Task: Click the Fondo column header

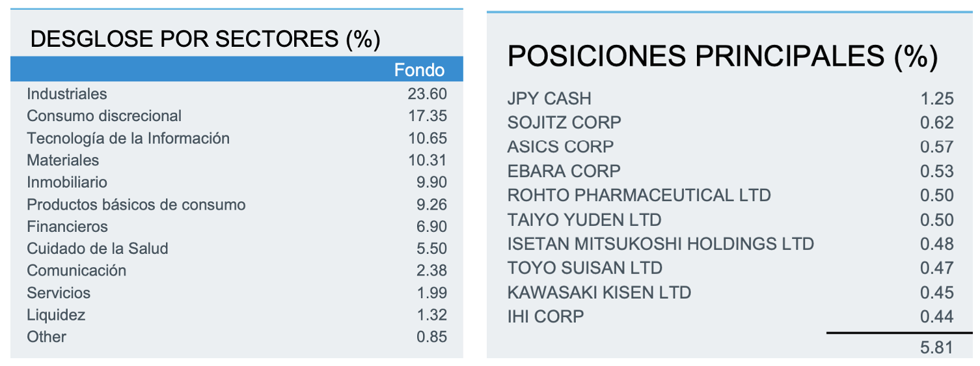Action: coord(419,70)
